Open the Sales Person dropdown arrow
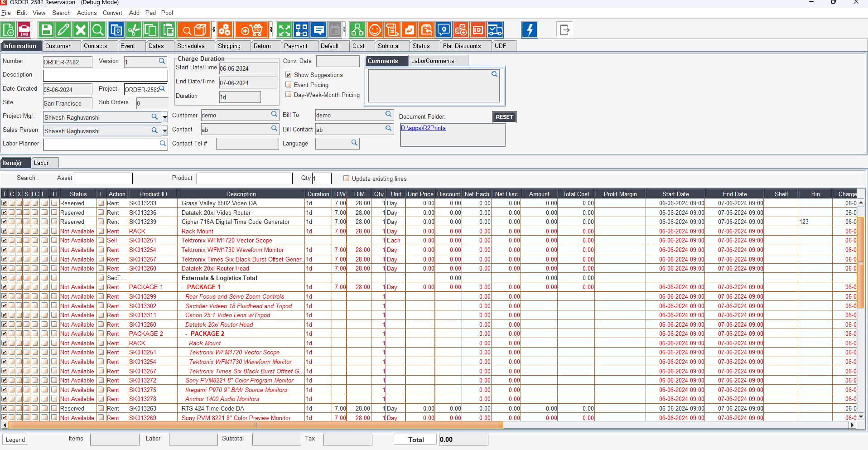Image resolution: width=868 pixels, height=450 pixels. tap(165, 131)
